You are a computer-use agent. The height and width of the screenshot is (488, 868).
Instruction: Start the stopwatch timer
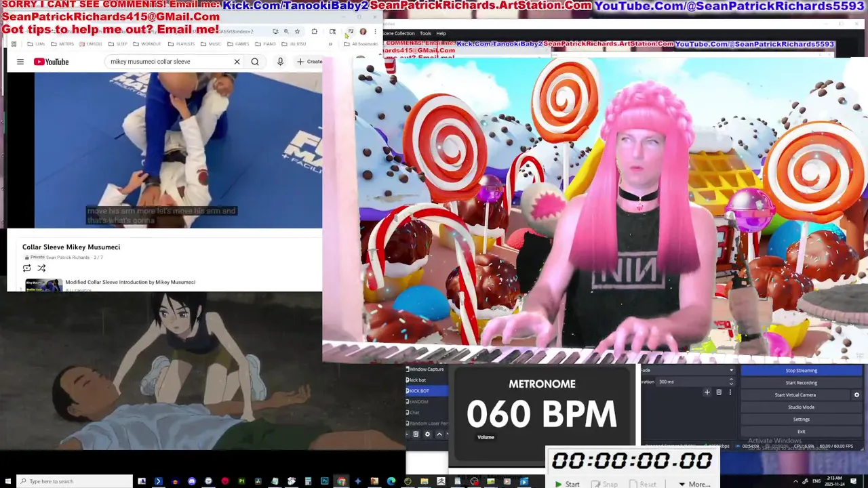[568, 484]
